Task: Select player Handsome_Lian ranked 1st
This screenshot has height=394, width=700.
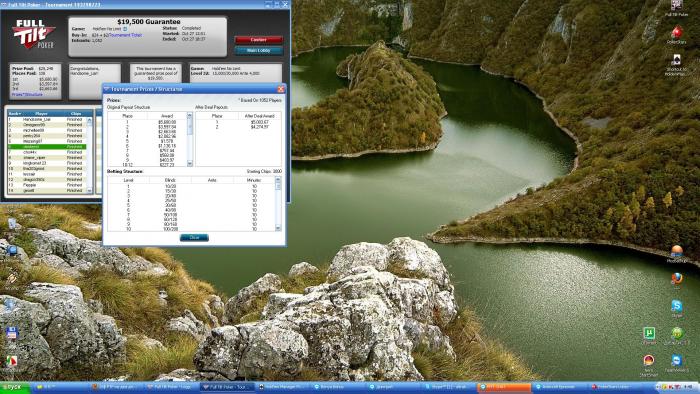Action: coord(47,120)
